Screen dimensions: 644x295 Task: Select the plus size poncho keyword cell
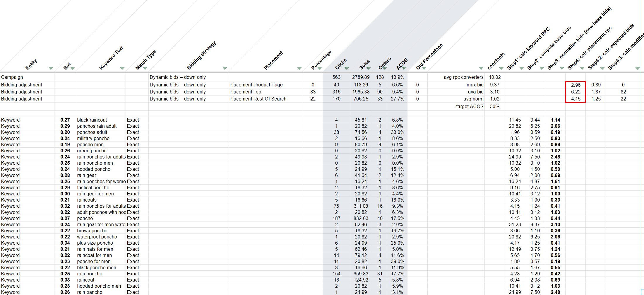101,243
